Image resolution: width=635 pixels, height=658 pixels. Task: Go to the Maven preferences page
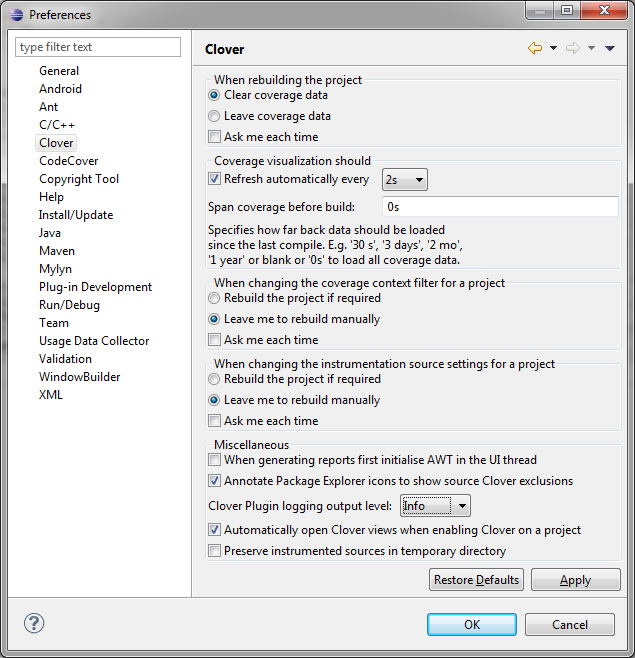point(57,251)
